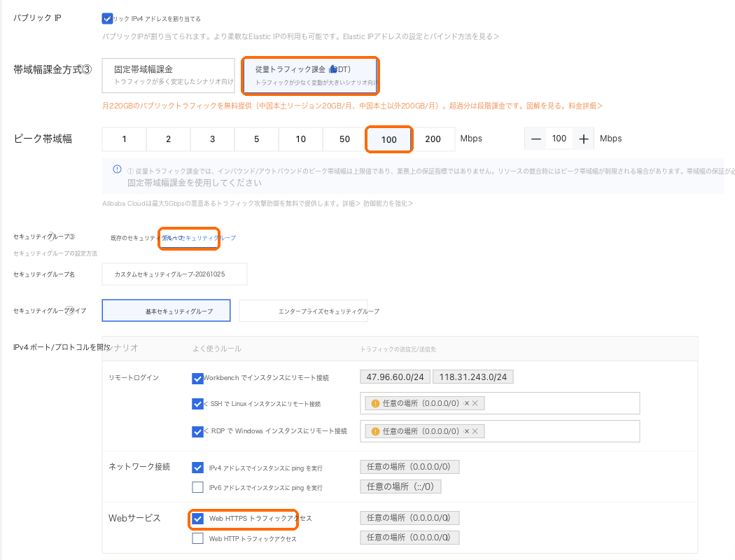Screen dimensions: 735x560
Task: Switch to 既存のセキュリティグループ tab
Action: coord(136,238)
